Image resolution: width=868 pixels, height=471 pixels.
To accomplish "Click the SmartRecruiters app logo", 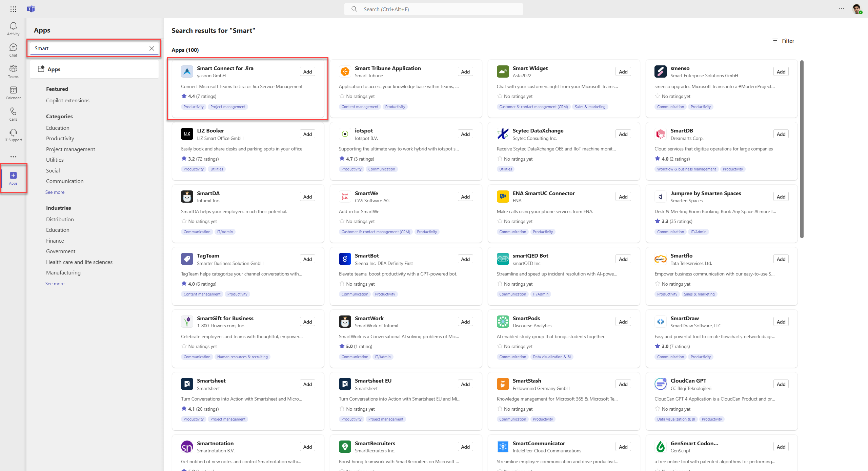I will point(345,447).
